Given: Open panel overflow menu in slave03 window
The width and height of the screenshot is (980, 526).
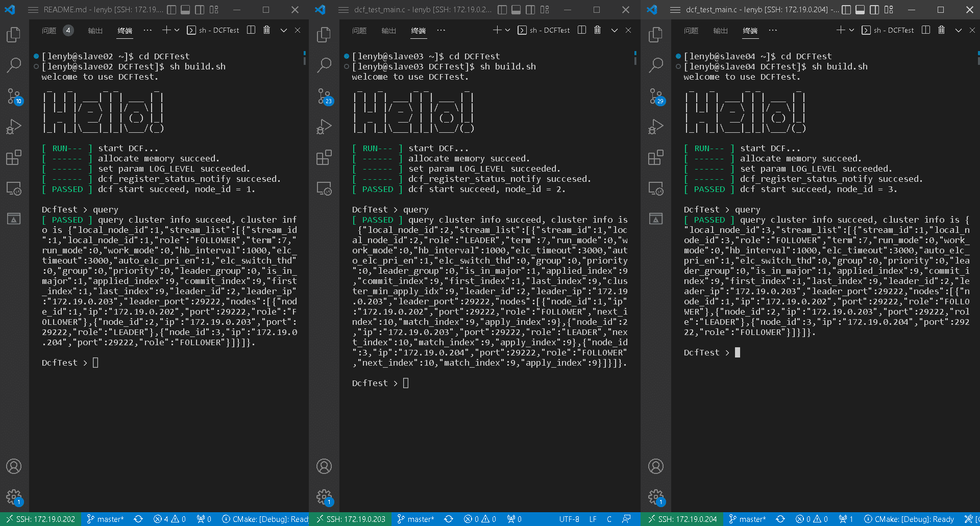Looking at the screenshot, I should coord(441,30).
